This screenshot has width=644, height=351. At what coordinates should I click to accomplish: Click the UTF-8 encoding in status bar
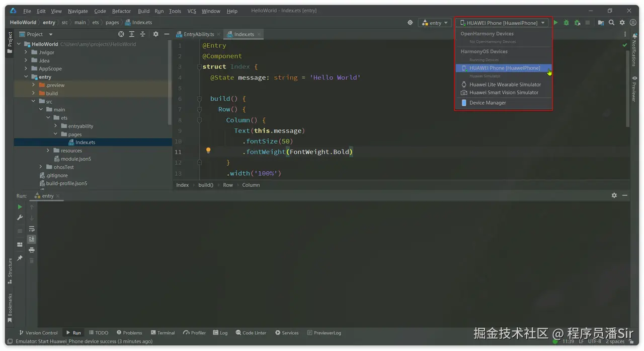click(x=594, y=341)
